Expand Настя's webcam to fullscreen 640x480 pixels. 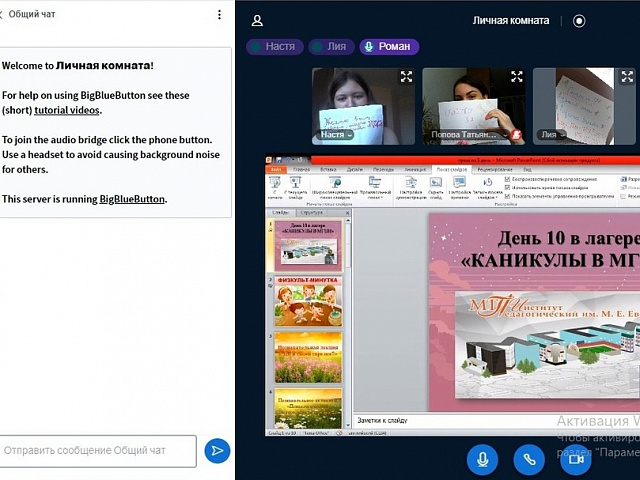pos(406,76)
